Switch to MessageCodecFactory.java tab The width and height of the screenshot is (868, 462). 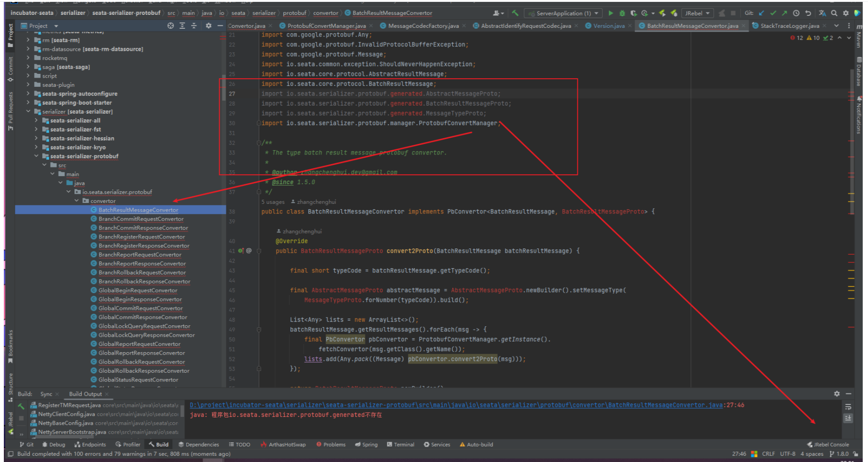click(x=423, y=26)
